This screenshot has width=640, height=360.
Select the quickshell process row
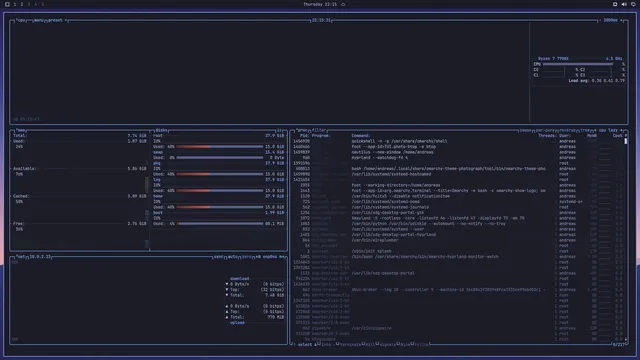coord(458,141)
